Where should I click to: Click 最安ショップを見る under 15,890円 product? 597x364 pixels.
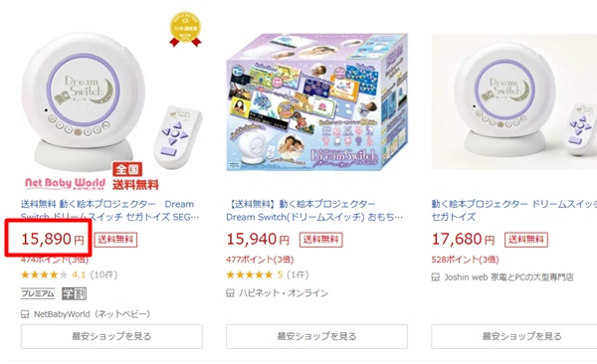pyautogui.click(x=111, y=336)
